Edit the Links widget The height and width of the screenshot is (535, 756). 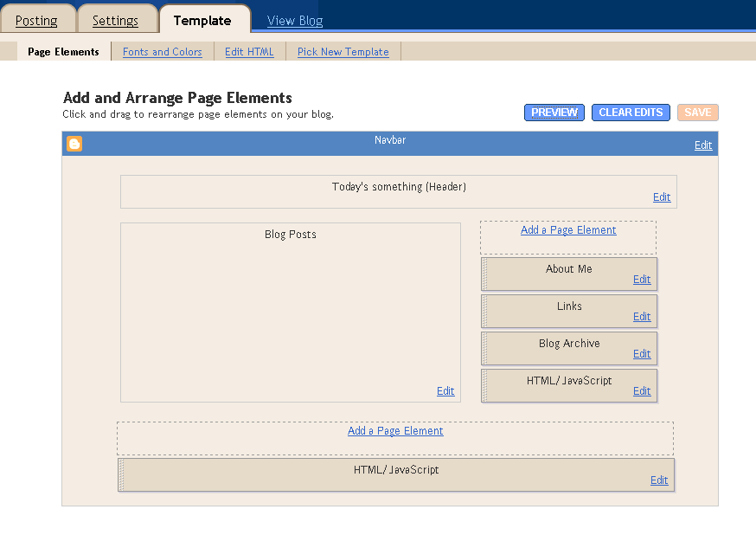[x=642, y=317]
